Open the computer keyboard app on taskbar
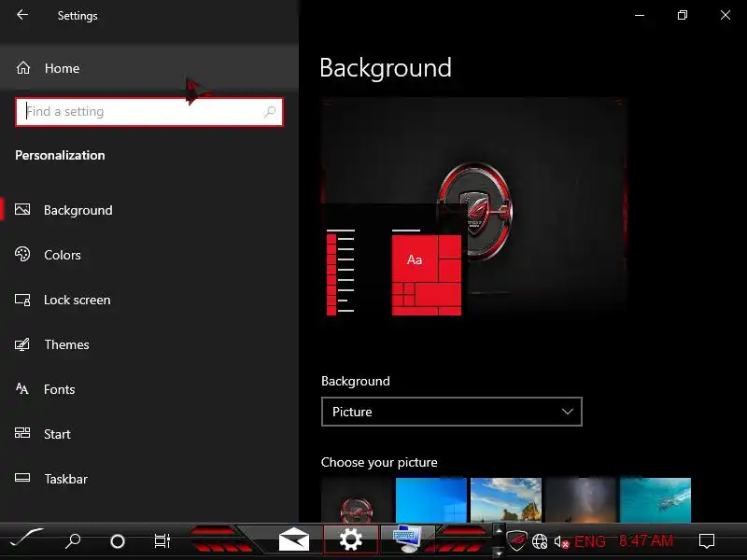 [x=407, y=539]
